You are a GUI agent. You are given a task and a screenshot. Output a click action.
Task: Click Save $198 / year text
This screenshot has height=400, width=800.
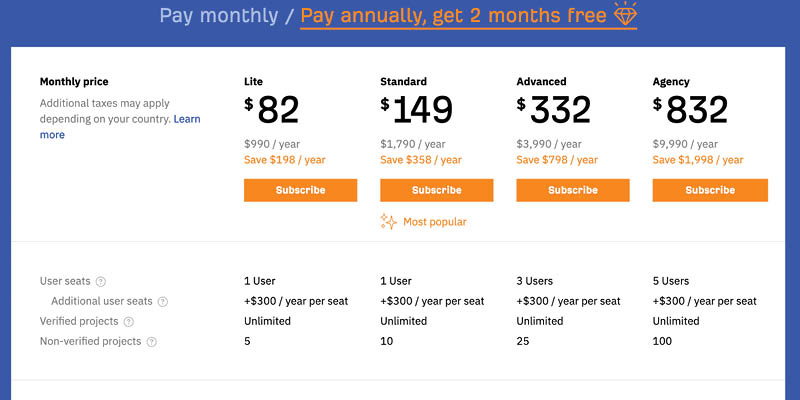285,160
